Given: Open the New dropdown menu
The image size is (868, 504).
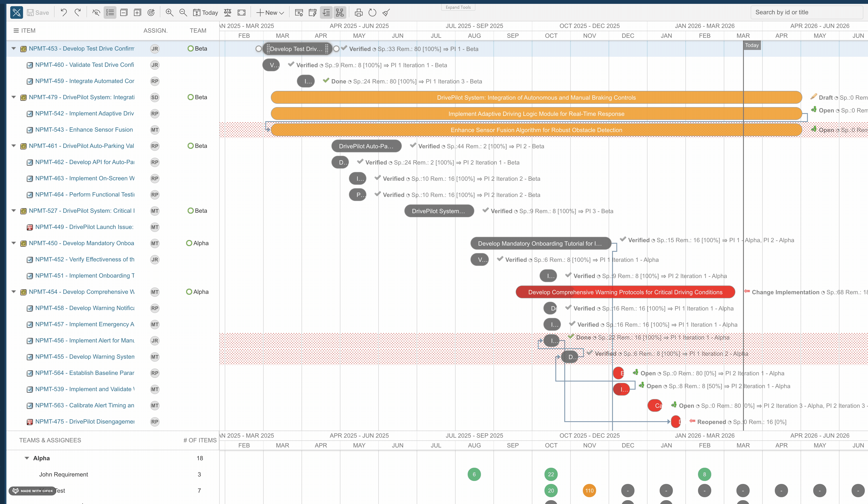Looking at the screenshot, I should (270, 13).
